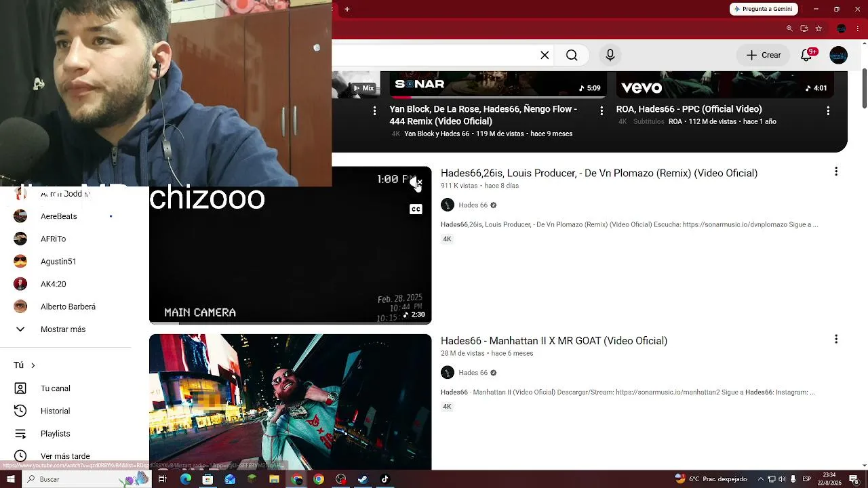Open the Chrome profile avatar
The width and height of the screenshot is (868, 488).
(842, 28)
